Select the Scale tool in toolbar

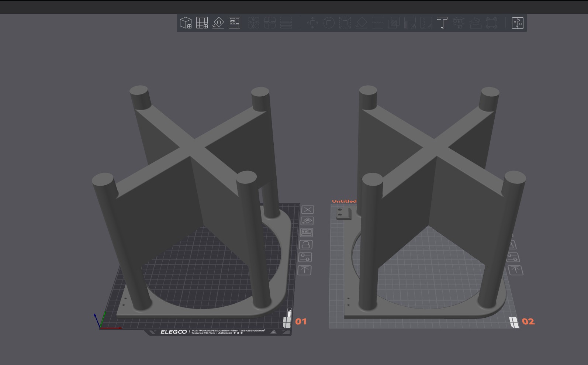(x=345, y=23)
